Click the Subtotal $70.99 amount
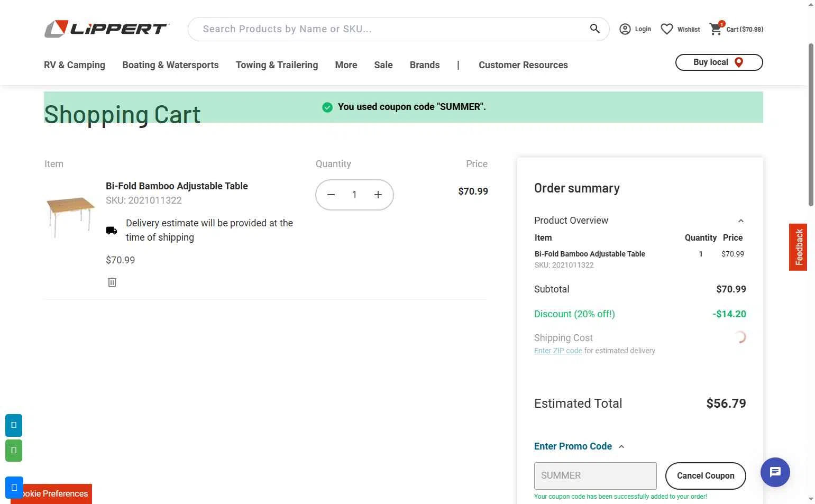 (731, 289)
